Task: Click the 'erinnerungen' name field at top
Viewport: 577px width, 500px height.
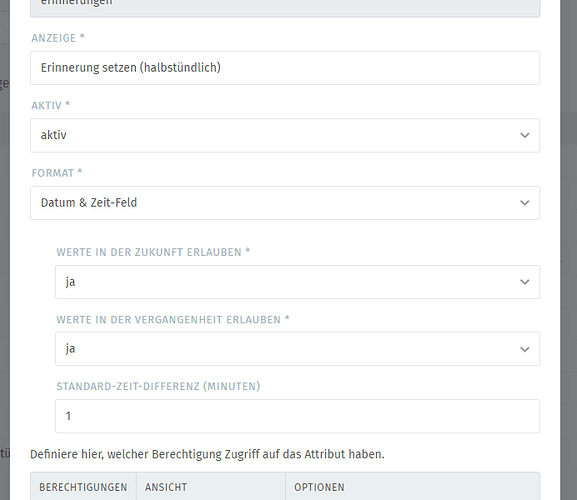Action: click(x=285, y=7)
